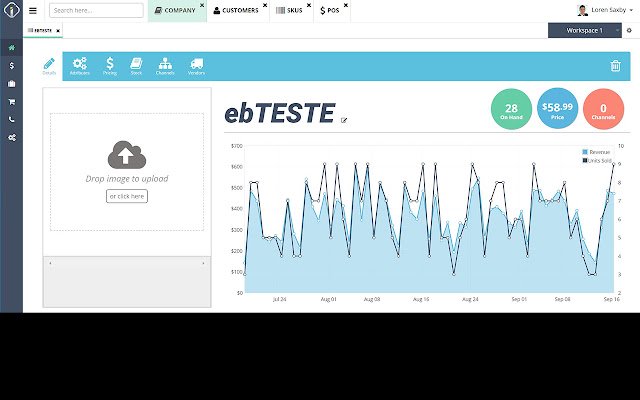The image size is (640, 400).
Task: Open the phone icon in the sidebar
Action: coord(11,120)
